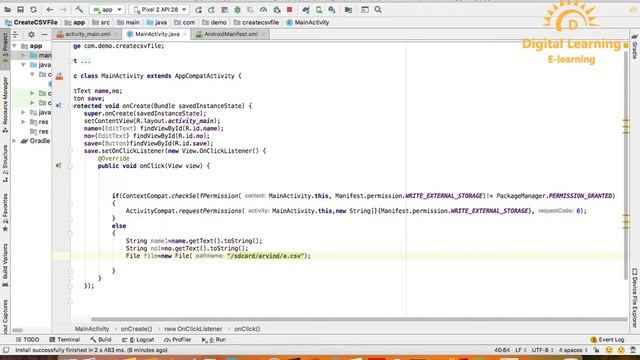Screen dimensions: 640x360
Task: Click Apply Changes and Restart Activity icon
Action: point(211,9)
